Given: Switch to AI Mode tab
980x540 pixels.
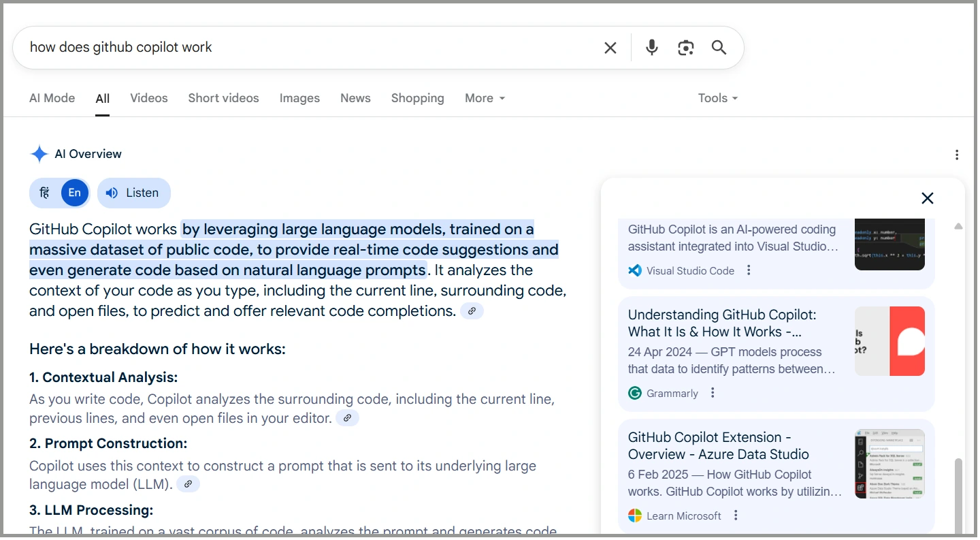Looking at the screenshot, I should [52, 98].
